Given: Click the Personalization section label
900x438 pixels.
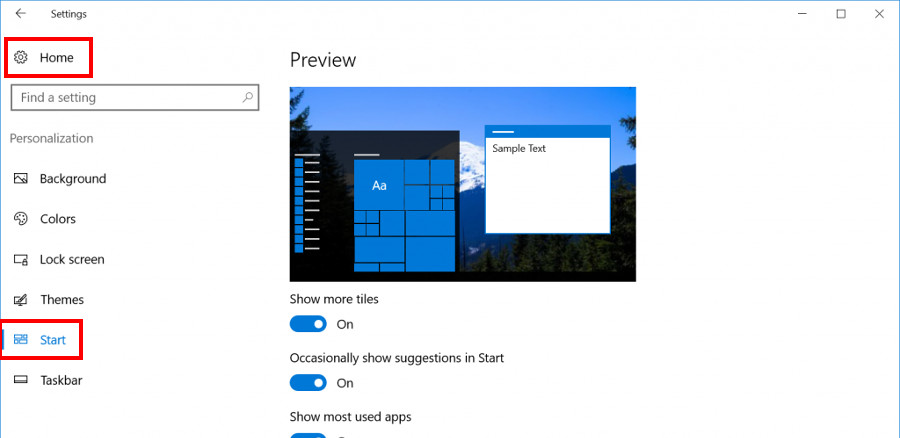Looking at the screenshot, I should (52, 138).
